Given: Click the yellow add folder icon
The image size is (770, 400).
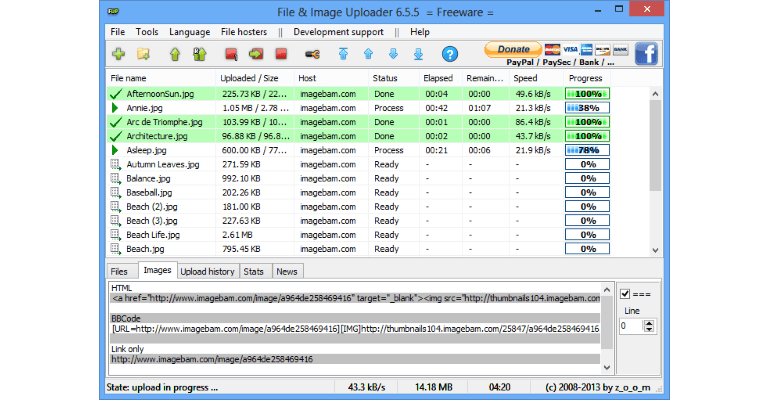Looking at the screenshot, I should tap(144, 53).
